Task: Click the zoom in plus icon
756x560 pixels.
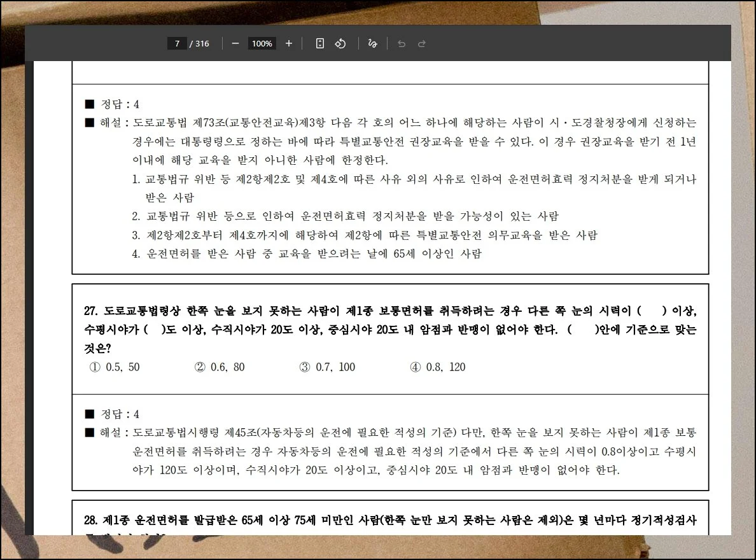Action: 289,43
